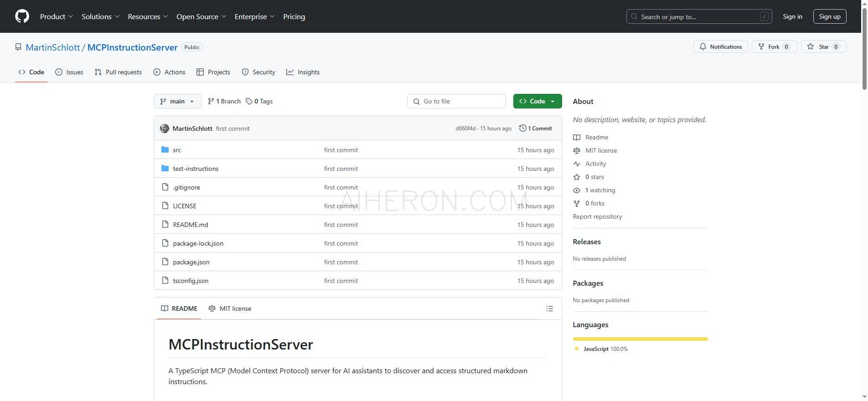
Task: Click the fork icon beside 0 forks
Action: click(577, 203)
